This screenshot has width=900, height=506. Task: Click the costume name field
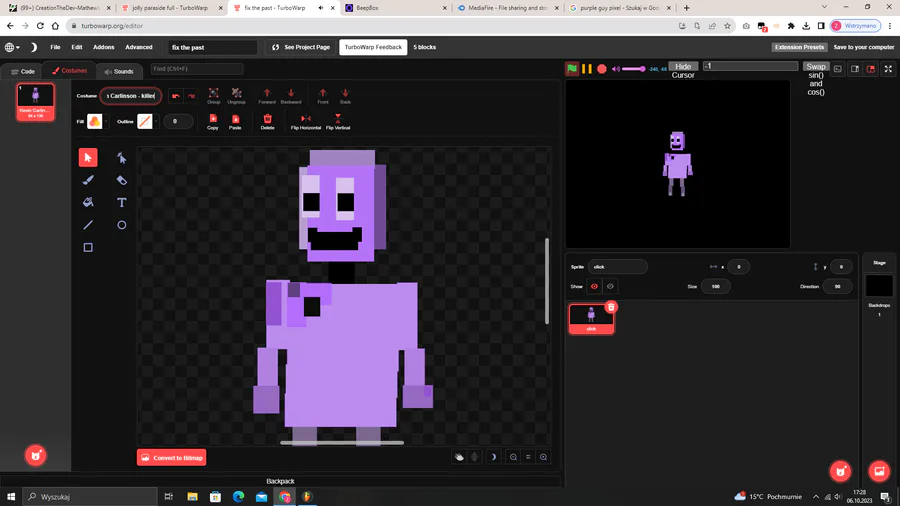(131, 96)
